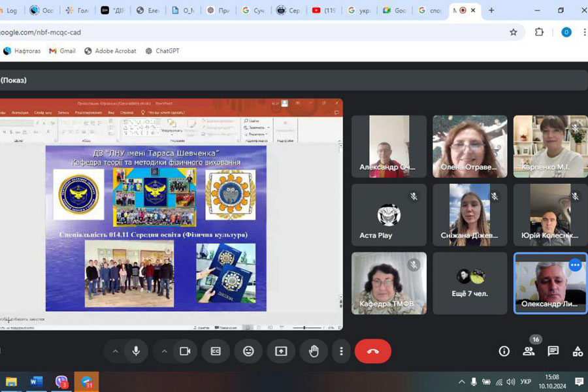The height and width of the screenshot is (392, 588).
Task: Open more options three-dot menu in toolbar
Action: pos(341,351)
